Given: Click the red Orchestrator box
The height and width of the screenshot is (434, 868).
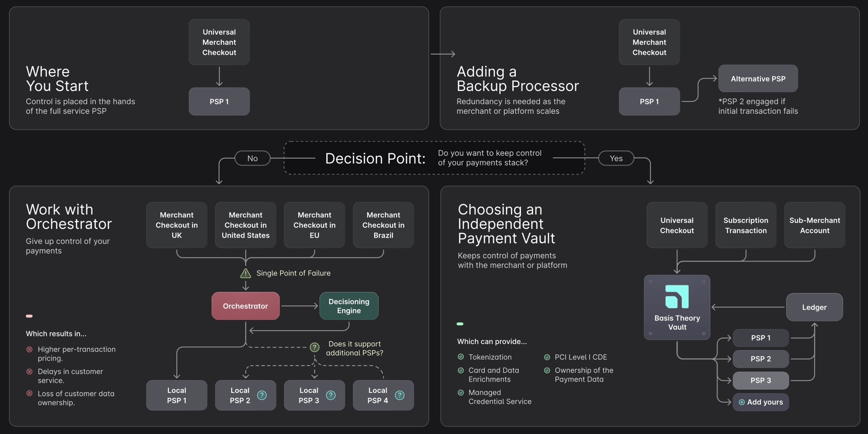Looking at the screenshot, I should tap(246, 306).
